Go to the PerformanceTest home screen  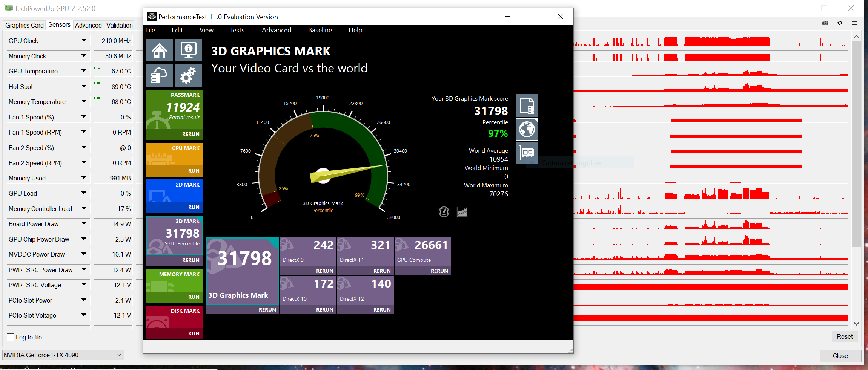159,50
